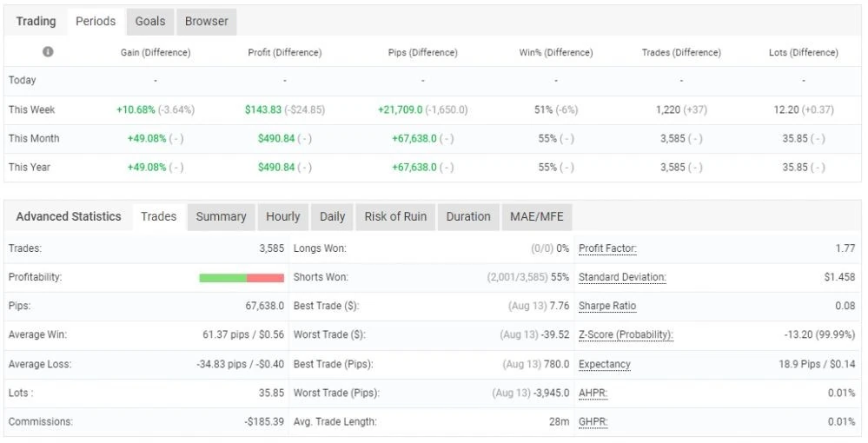Click the Sharpe Ratio label

point(607,307)
